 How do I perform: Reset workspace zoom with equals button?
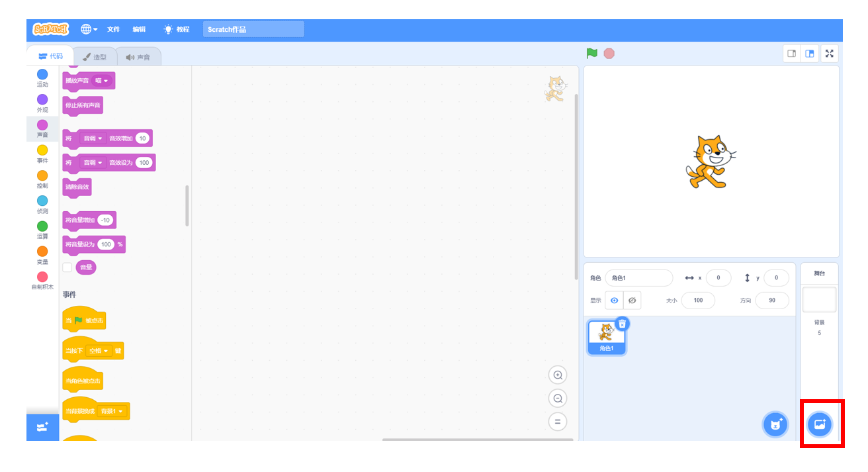[x=558, y=422]
